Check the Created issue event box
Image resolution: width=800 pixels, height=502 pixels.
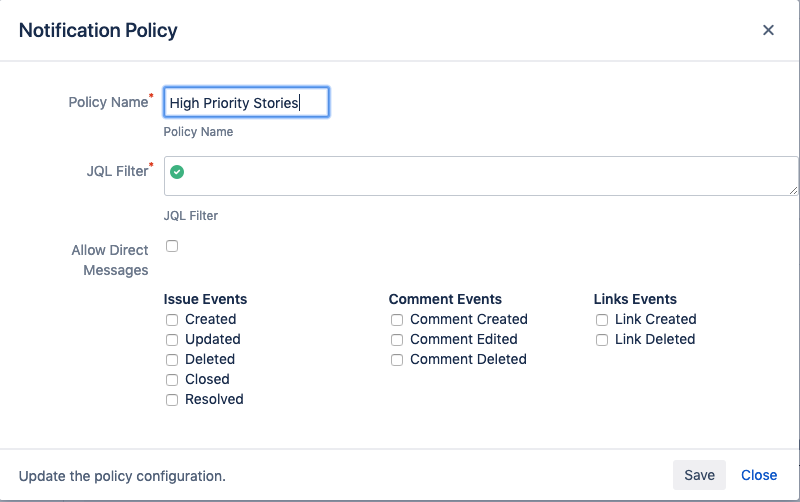(x=172, y=320)
